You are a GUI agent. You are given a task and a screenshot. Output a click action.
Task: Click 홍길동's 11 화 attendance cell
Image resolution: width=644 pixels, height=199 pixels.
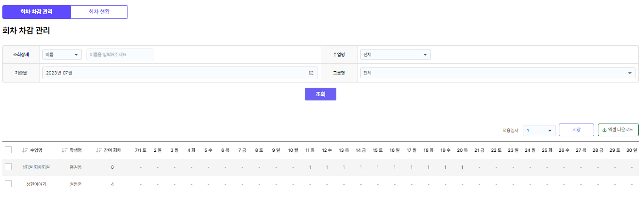pyautogui.click(x=310, y=167)
